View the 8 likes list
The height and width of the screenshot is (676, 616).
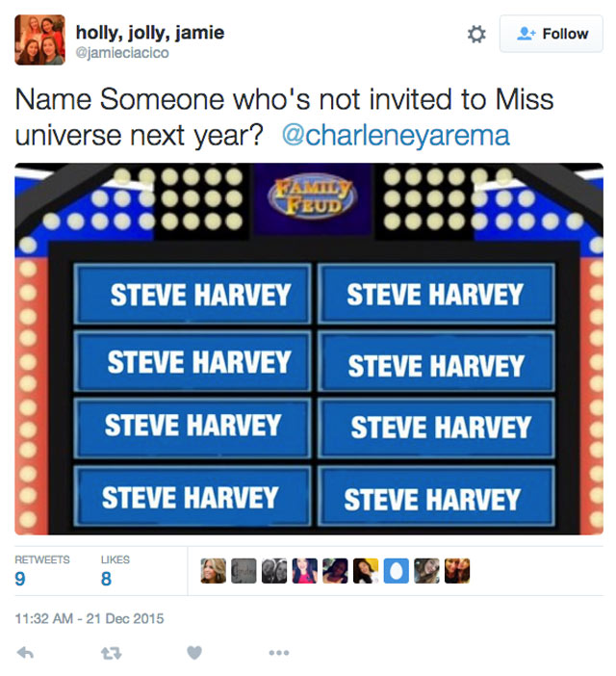coord(115,571)
